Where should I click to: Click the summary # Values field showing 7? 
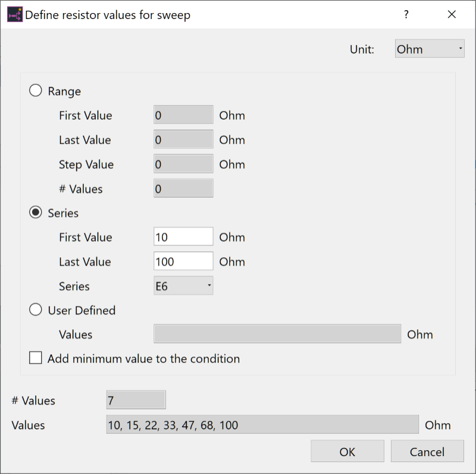click(x=136, y=401)
